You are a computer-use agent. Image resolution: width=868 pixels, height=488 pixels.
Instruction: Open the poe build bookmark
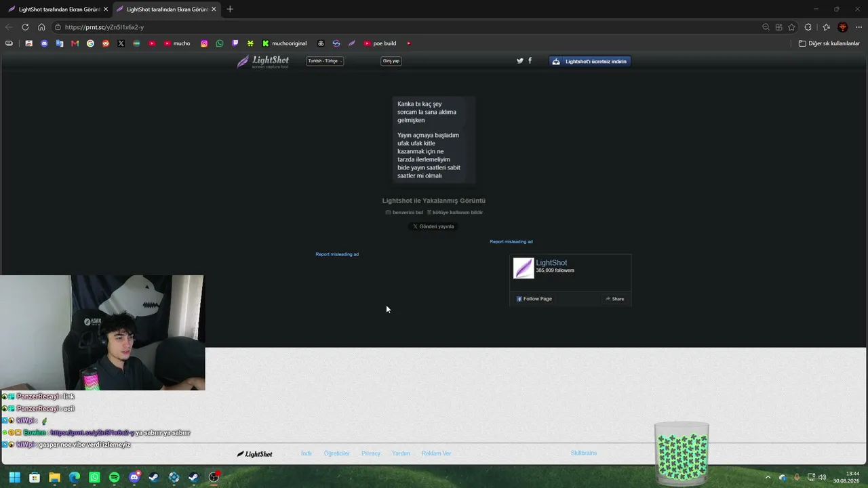point(380,43)
